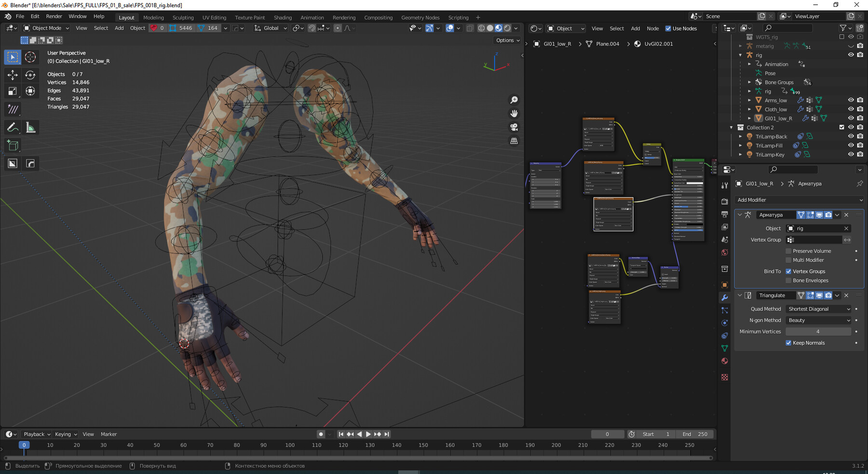Click the viewport Options button
868x474 pixels.
508,41
